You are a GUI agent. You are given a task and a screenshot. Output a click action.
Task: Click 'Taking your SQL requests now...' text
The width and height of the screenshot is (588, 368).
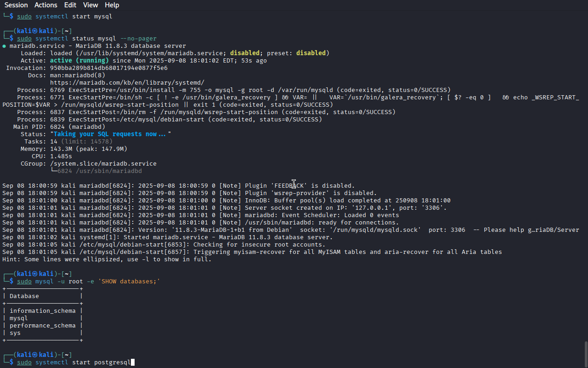pyautogui.click(x=111, y=134)
